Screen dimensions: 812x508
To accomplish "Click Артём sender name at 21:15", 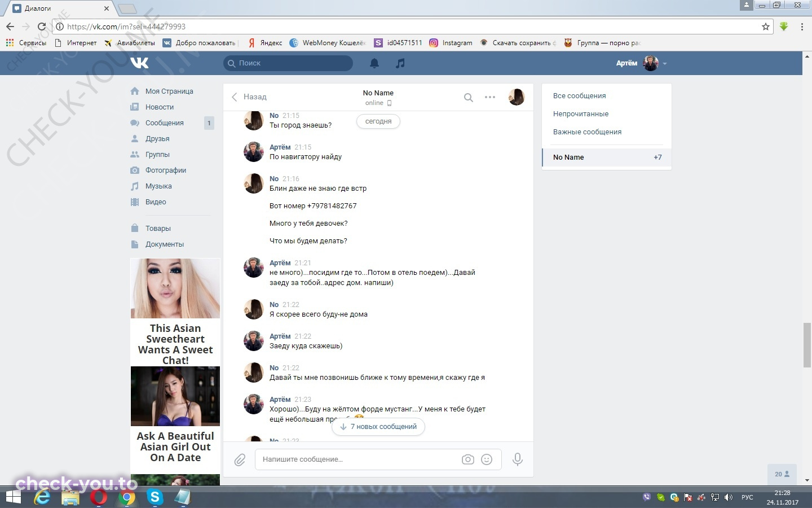I will tap(280, 147).
